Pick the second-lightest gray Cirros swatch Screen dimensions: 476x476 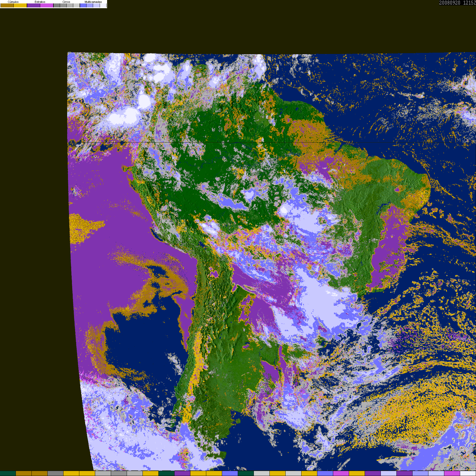click(x=70, y=5)
